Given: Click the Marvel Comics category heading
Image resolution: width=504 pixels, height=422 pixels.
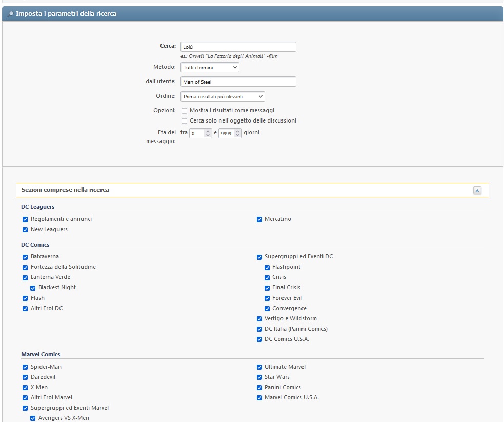Looking at the screenshot, I should point(41,354).
